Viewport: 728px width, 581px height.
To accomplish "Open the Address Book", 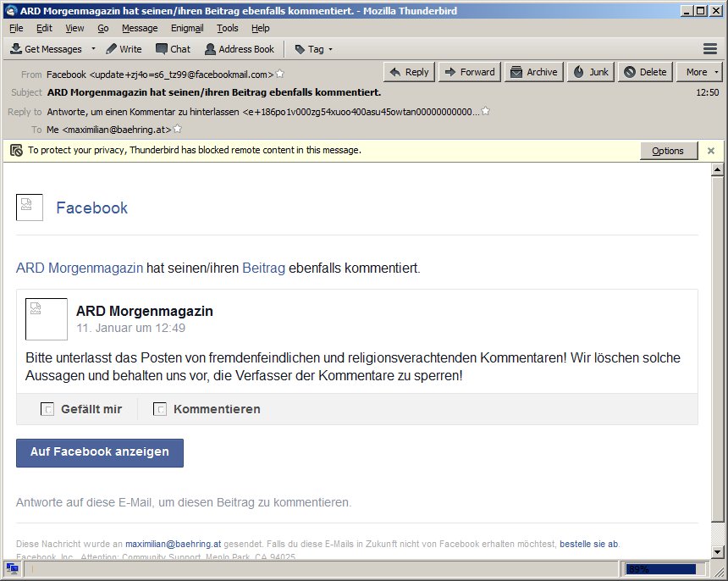I will point(240,49).
